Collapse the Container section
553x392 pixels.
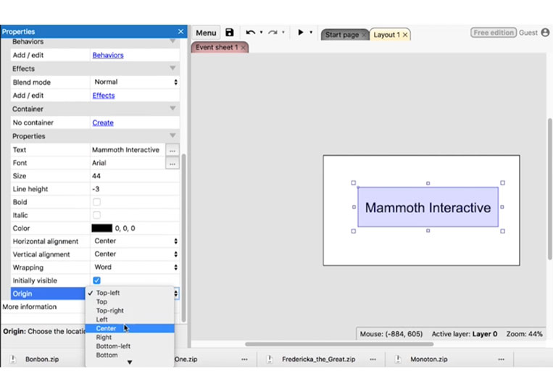172,108
